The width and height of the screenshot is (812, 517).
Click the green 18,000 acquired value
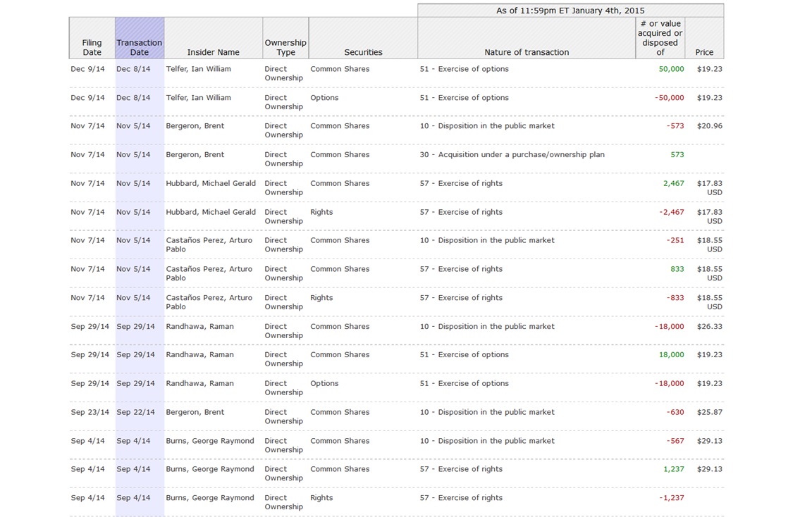(671, 355)
